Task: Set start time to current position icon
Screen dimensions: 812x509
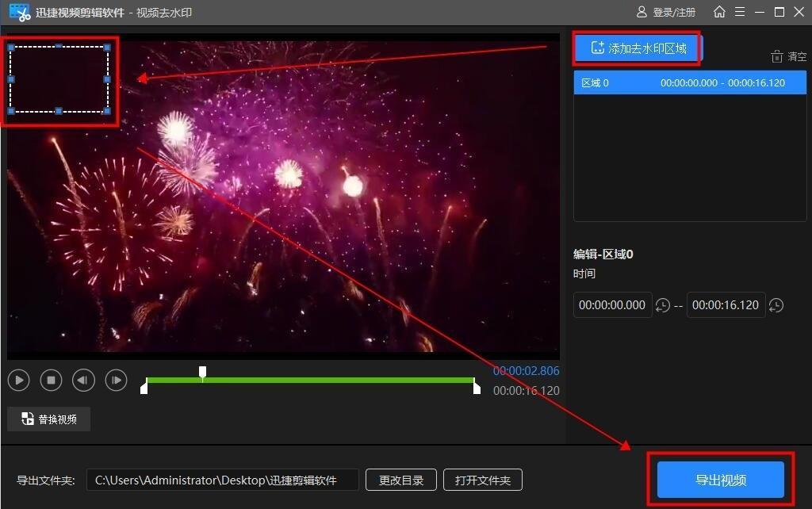Action: 662,305
